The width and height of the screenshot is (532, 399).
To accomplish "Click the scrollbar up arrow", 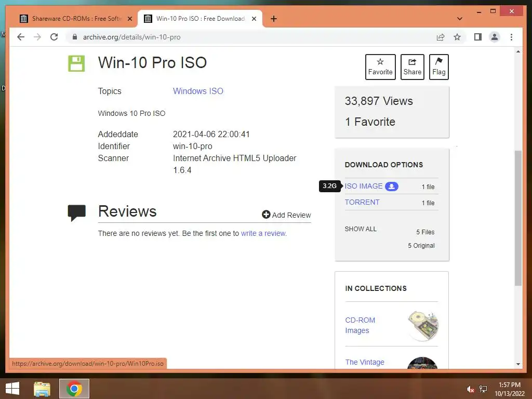I will coord(518,51).
